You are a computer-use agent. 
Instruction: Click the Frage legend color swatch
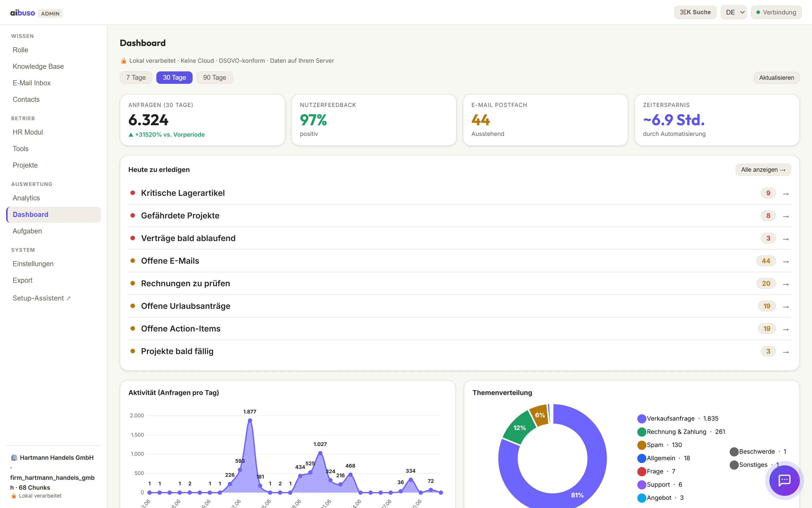(641, 472)
